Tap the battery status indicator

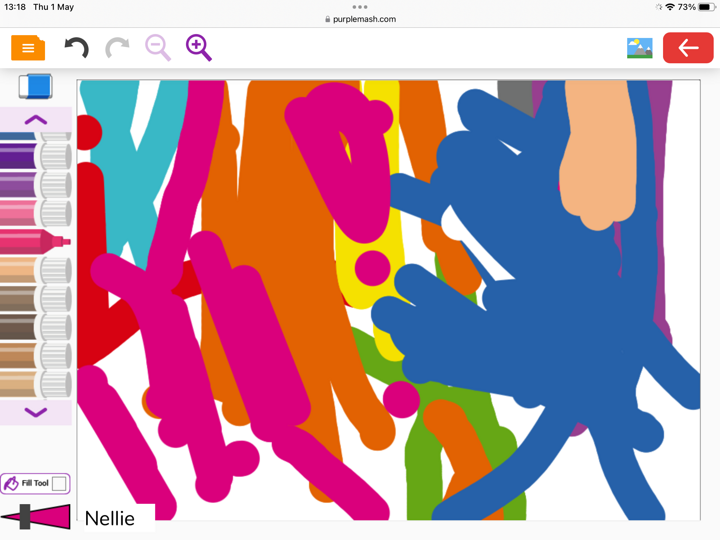point(706,7)
